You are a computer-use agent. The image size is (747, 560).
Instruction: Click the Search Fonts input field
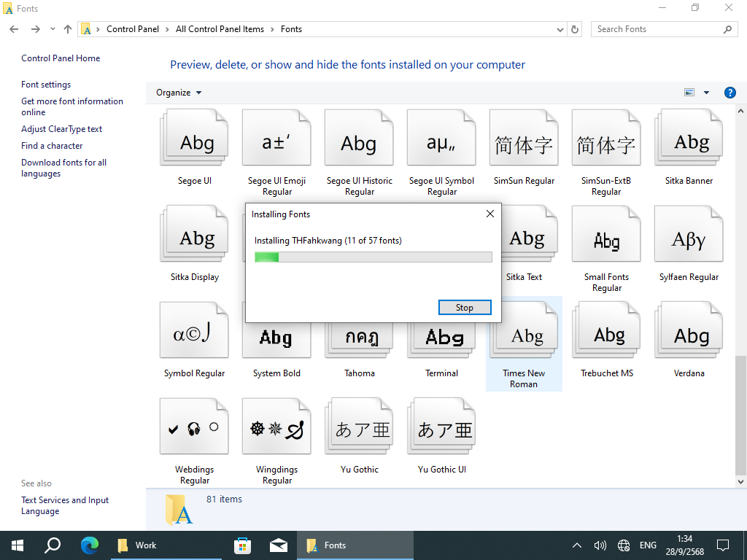click(657, 29)
